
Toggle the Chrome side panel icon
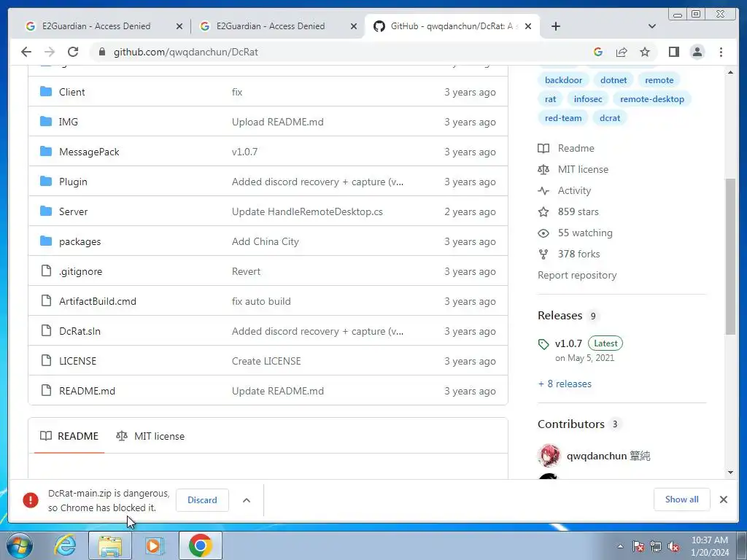pyautogui.click(x=673, y=52)
